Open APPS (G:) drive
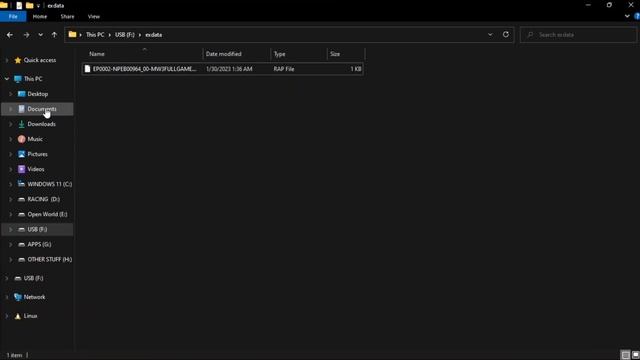Screen dimensions: 640x360 click(39, 244)
